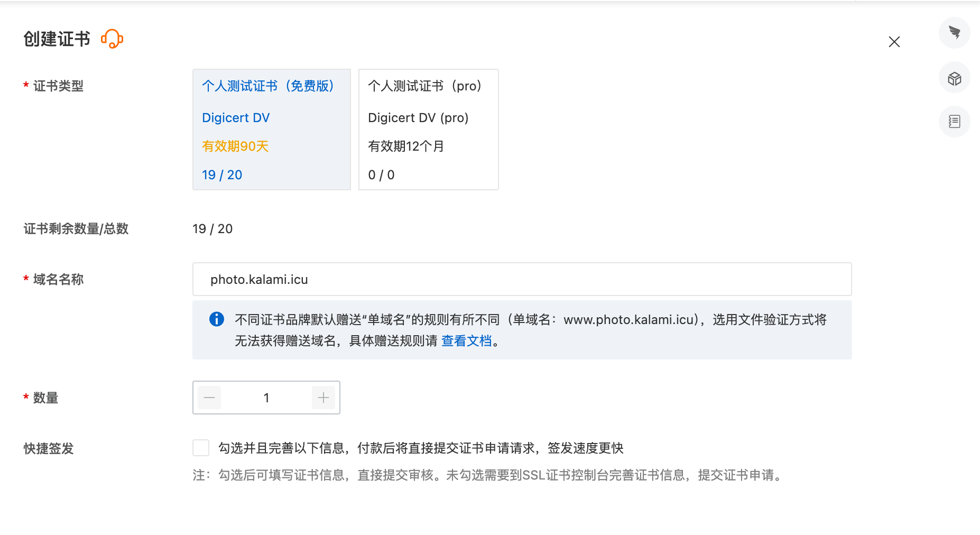The height and width of the screenshot is (535, 980).
Task: Click the 3D cube icon in sidebar
Action: (954, 78)
